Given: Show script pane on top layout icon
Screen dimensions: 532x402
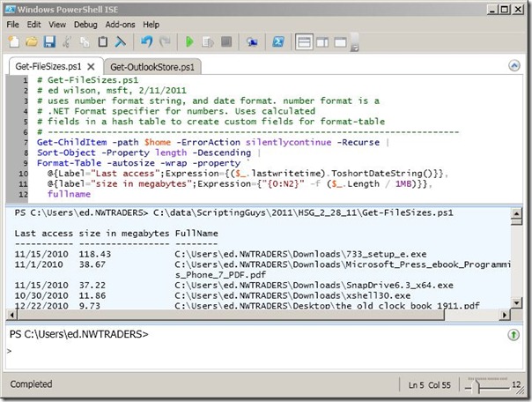Looking at the screenshot, I should click(x=304, y=42).
